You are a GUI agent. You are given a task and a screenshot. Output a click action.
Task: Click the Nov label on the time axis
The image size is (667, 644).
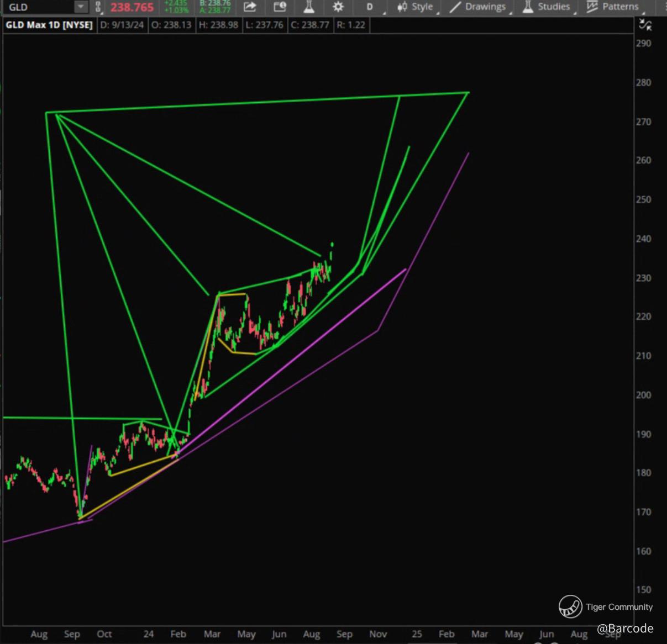(x=378, y=634)
